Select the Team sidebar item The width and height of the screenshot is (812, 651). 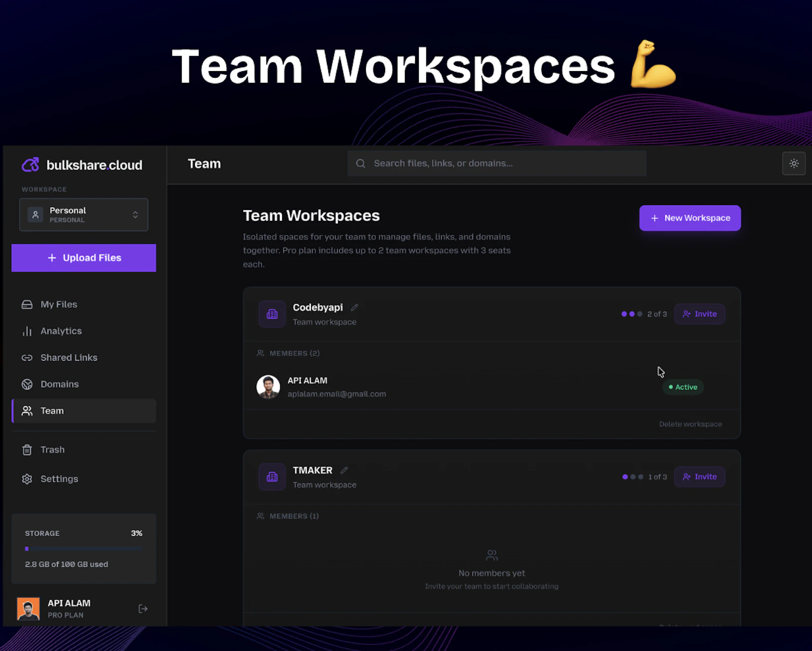click(52, 411)
